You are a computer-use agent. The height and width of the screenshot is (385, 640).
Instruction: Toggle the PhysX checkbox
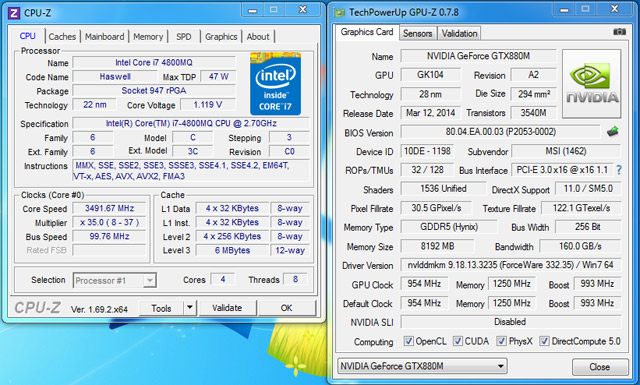pyautogui.click(x=501, y=341)
